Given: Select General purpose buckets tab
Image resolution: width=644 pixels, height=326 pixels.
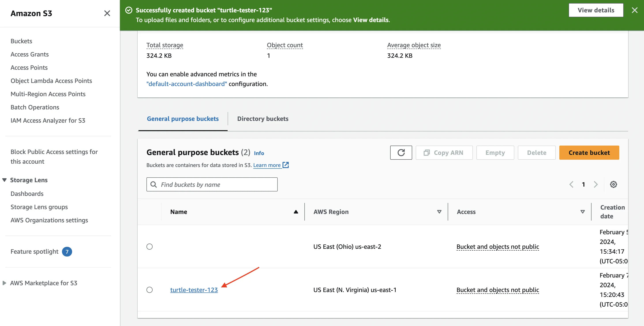Looking at the screenshot, I should pos(182,119).
